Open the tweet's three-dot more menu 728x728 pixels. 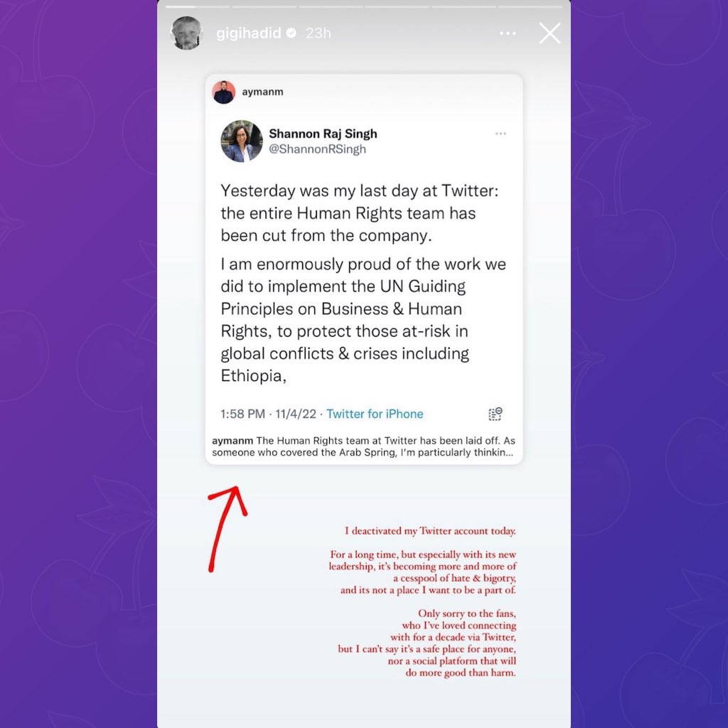point(500,134)
